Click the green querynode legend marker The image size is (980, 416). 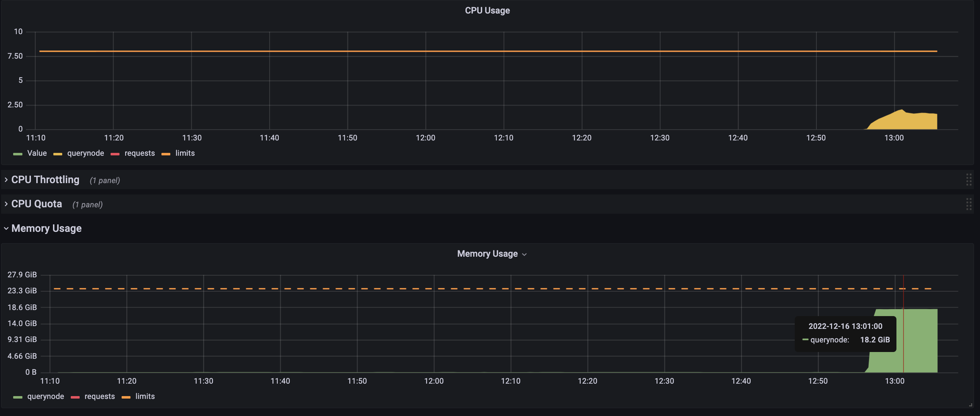click(x=17, y=396)
